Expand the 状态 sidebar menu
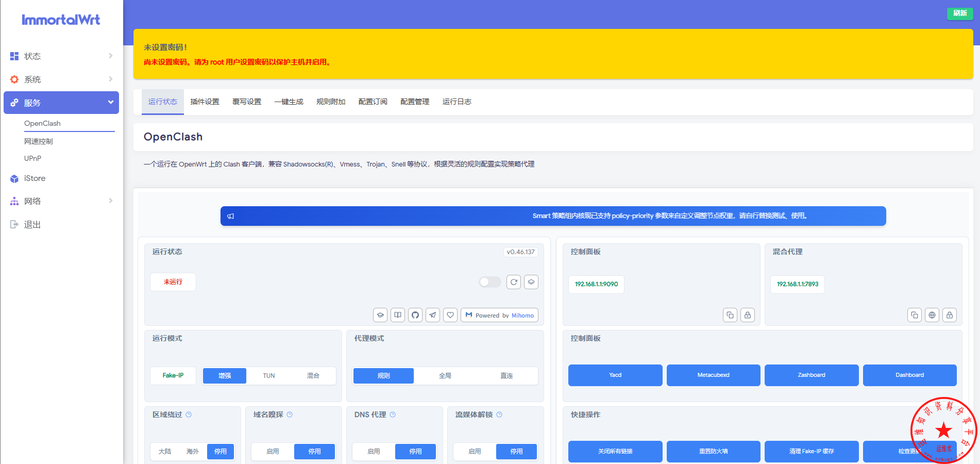 coord(61,56)
